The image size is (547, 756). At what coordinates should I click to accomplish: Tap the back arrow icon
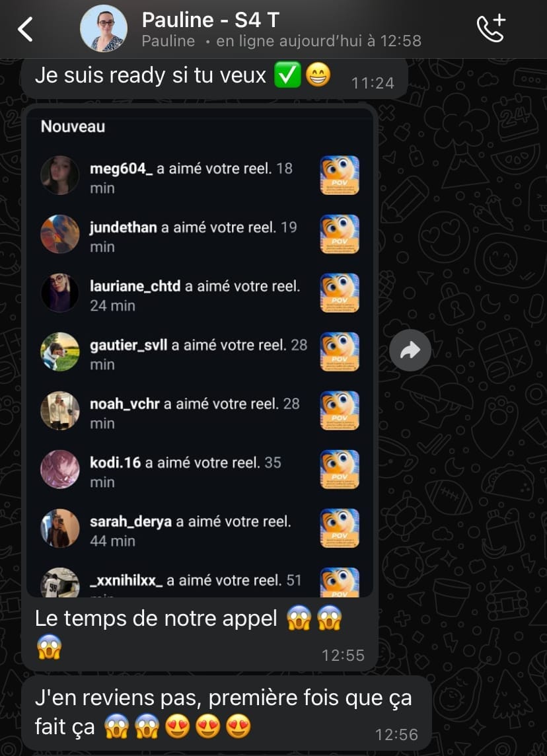tap(25, 30)
